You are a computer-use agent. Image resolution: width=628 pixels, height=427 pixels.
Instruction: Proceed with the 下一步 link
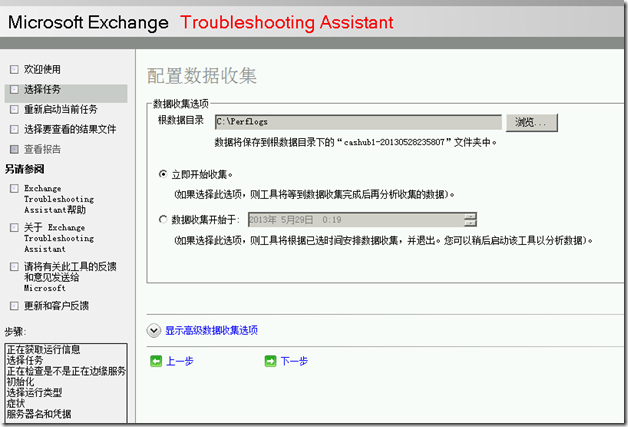click(x=294, y=361)
